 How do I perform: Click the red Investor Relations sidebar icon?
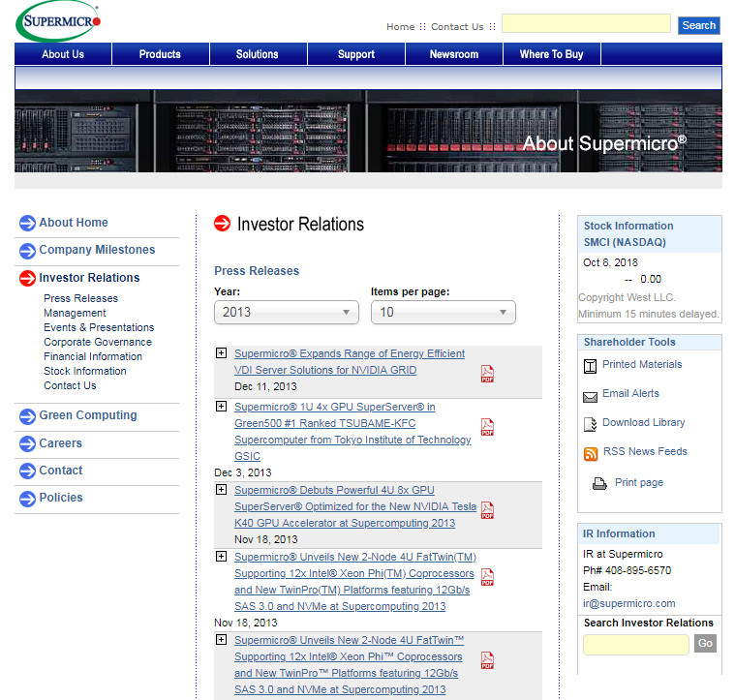pos(28,278)
